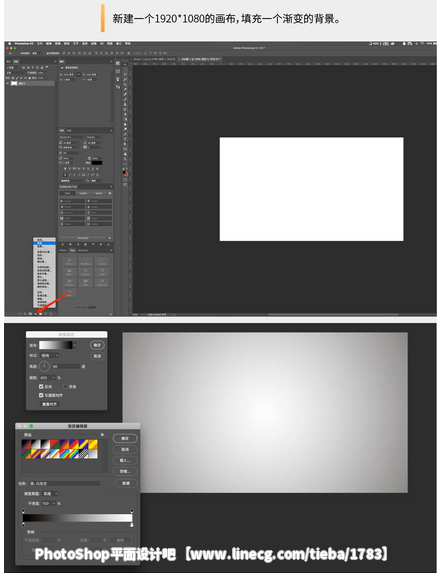The height and width of the screenshot is (573, 443).
Task: Select the Eraser tool
Action: pyautogui.click(x=125, y=114)
